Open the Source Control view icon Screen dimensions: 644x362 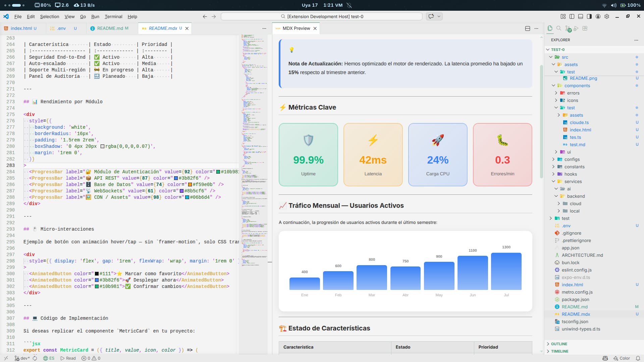click(567, 28)
